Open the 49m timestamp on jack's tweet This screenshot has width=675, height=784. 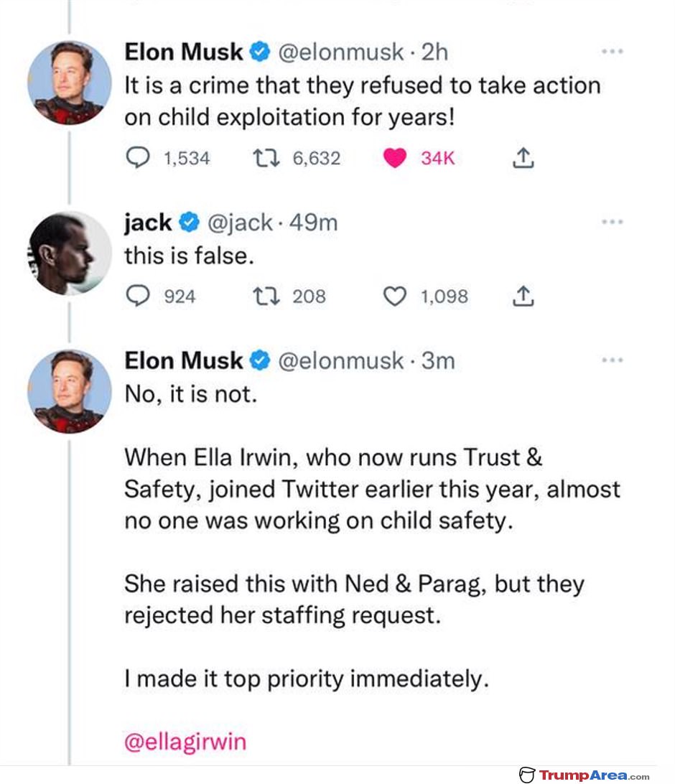[314, 223]
